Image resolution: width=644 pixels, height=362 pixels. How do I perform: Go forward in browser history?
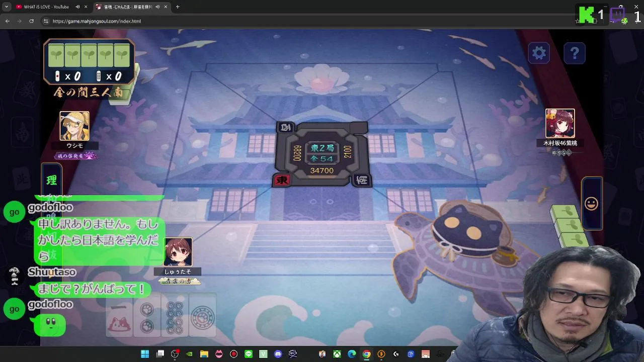tap(19, 21)
